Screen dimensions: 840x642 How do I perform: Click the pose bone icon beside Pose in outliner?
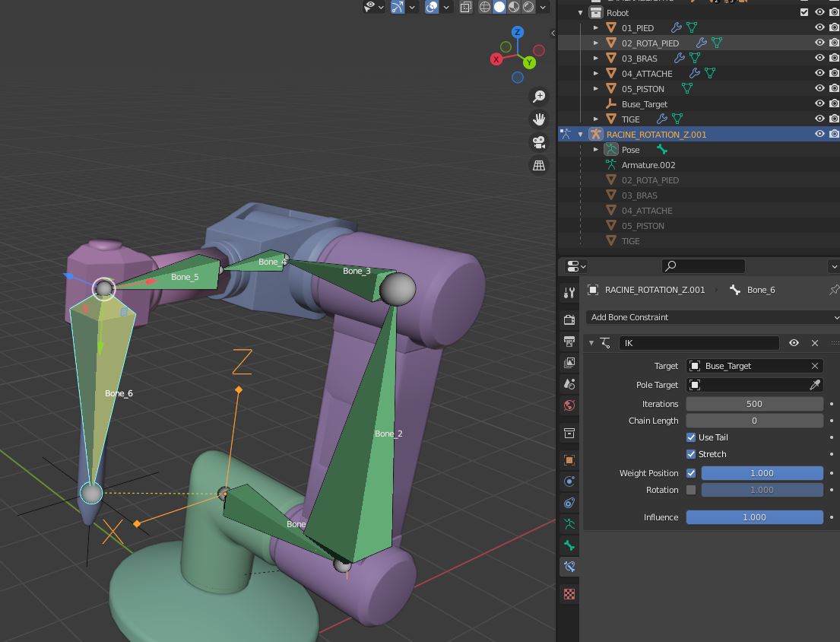(662, 150)
